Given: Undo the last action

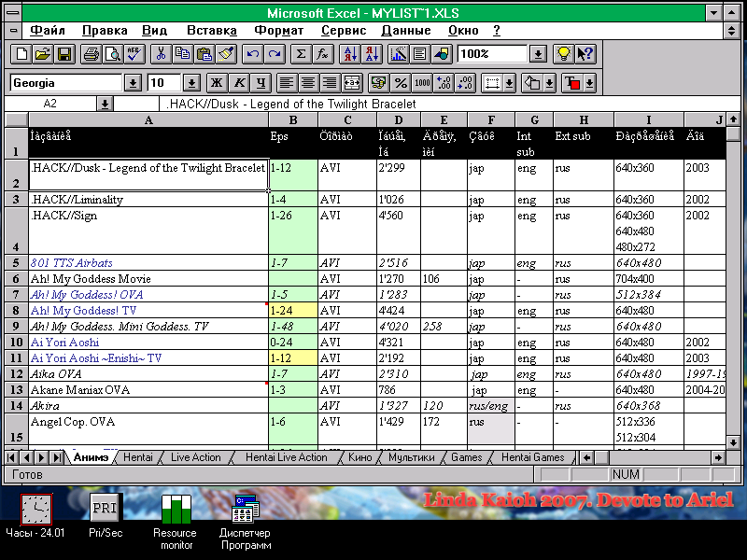Looking at the screenshot, I should point(252,54).
